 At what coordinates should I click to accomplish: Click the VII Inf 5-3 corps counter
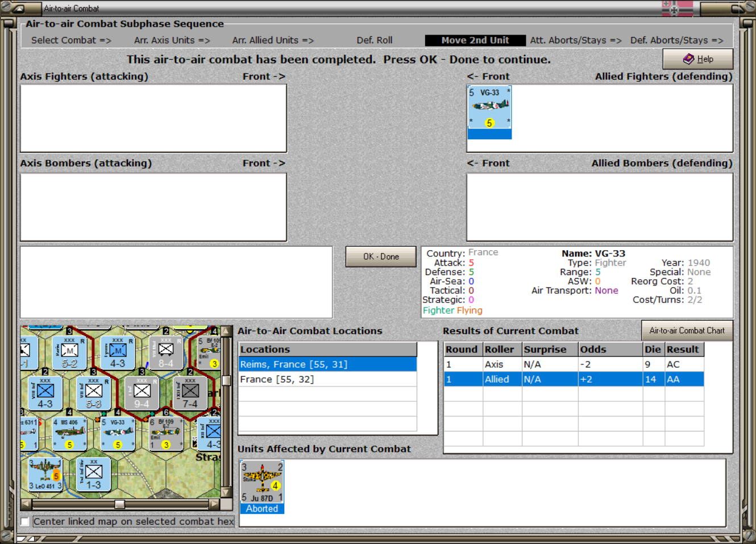tap(93, 393)
